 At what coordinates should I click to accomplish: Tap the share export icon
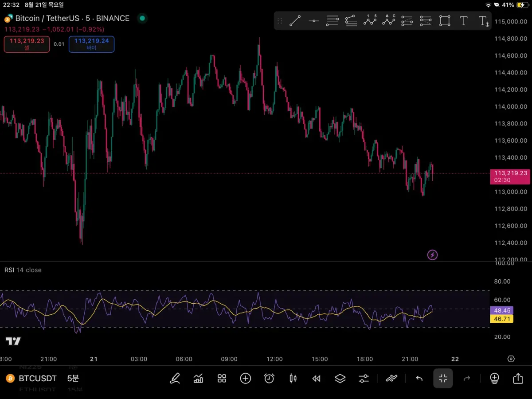(518, 379)
